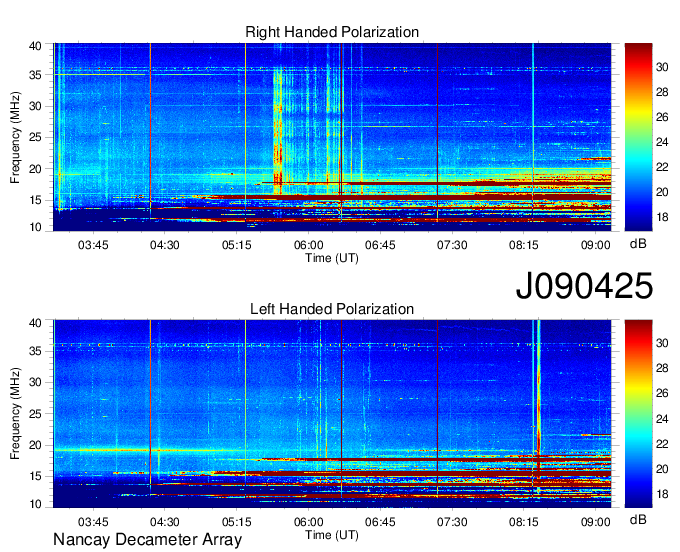Click the 30 dB tick on upper color bar
Image resolution: width=680 pixels, height=552 pixels.
(x=662, y=67)
